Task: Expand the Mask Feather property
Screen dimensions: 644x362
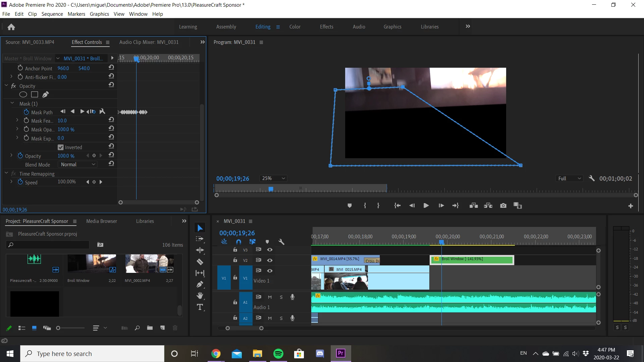Action: tap(17, 120)
